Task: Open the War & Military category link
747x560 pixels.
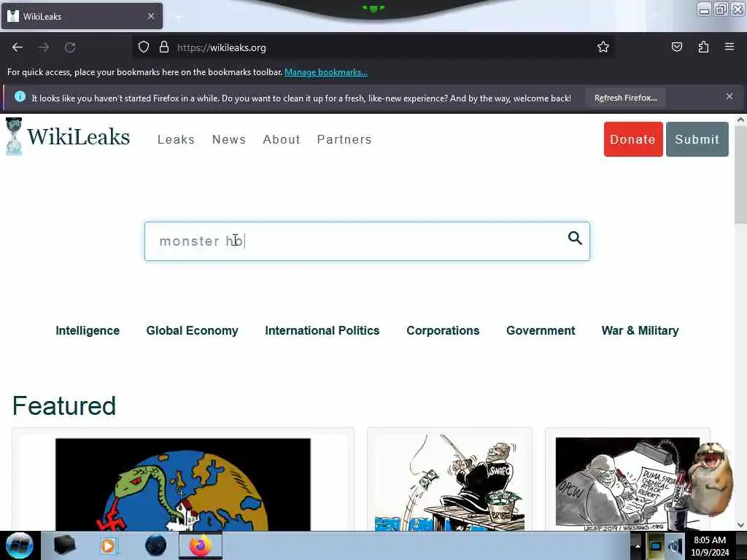Action: pyautogui.click(x=640, y=330)
